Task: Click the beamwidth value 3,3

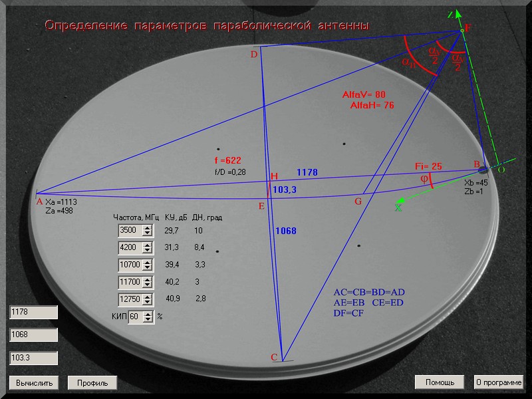Action: click(x=200, y=264)
